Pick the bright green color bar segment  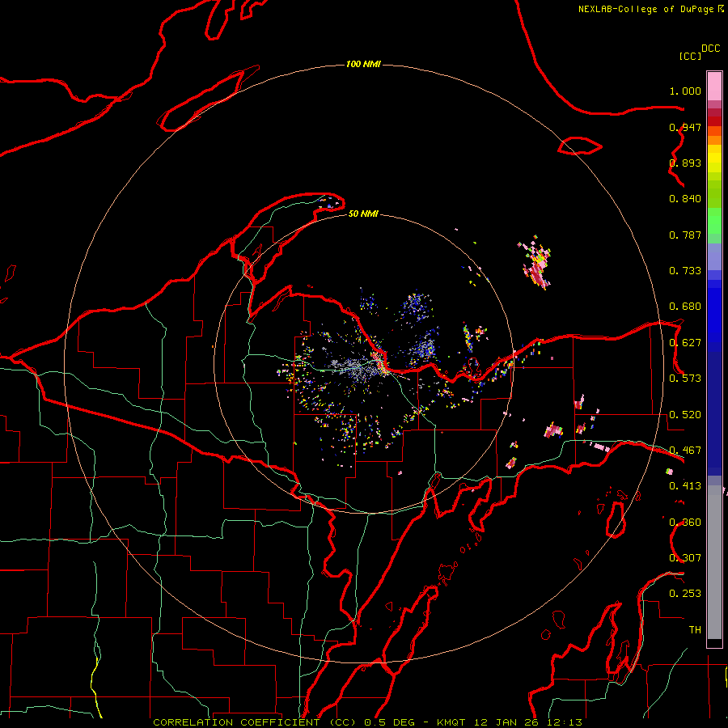point(714,221)
